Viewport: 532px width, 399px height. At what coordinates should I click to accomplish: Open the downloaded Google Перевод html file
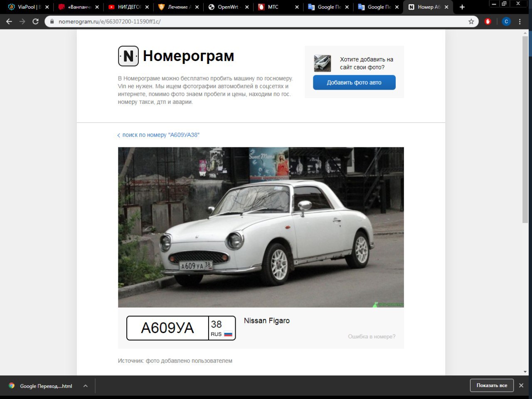tap(41, 386)
